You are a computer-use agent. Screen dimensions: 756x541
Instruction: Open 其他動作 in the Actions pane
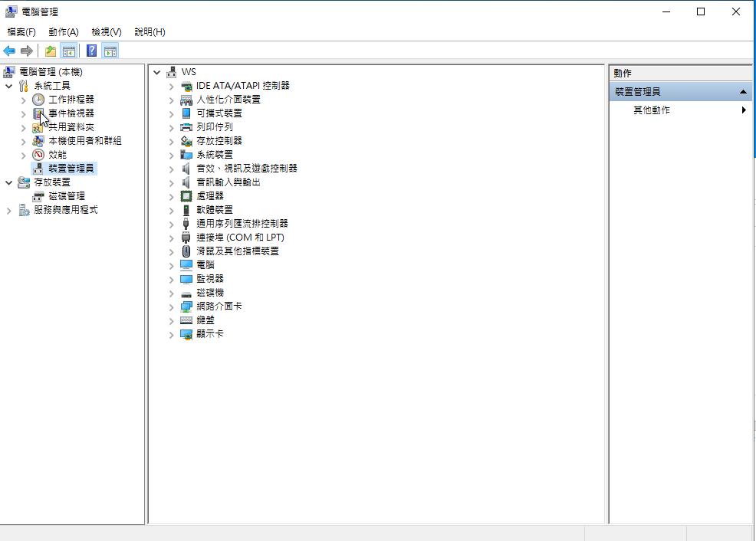[x=652, y=110]
